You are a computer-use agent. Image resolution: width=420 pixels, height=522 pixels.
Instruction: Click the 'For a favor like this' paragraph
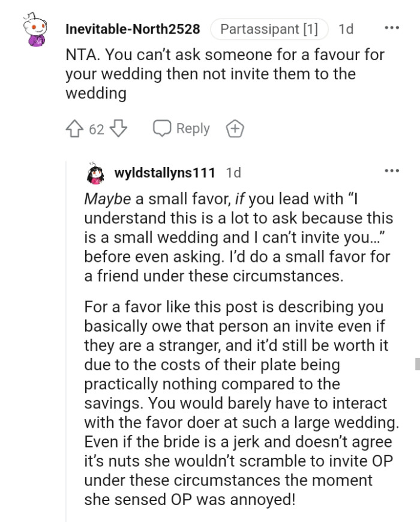click(240, 402)
